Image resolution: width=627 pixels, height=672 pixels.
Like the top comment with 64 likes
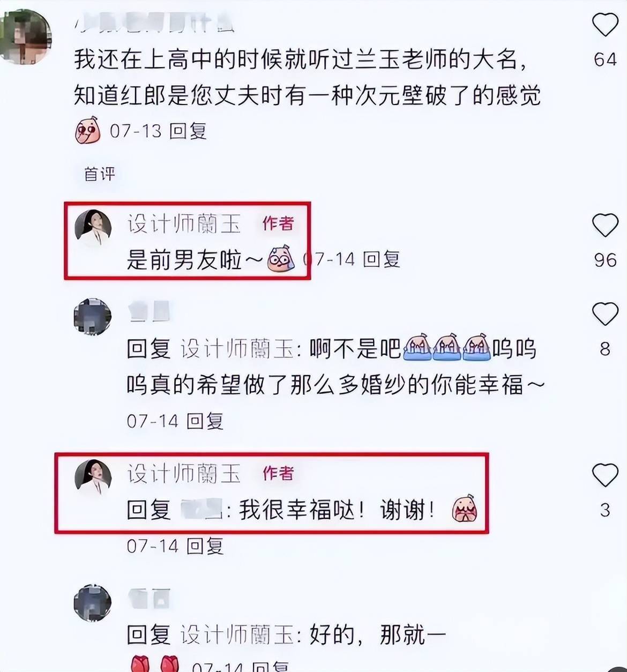(x=605, y=25)
